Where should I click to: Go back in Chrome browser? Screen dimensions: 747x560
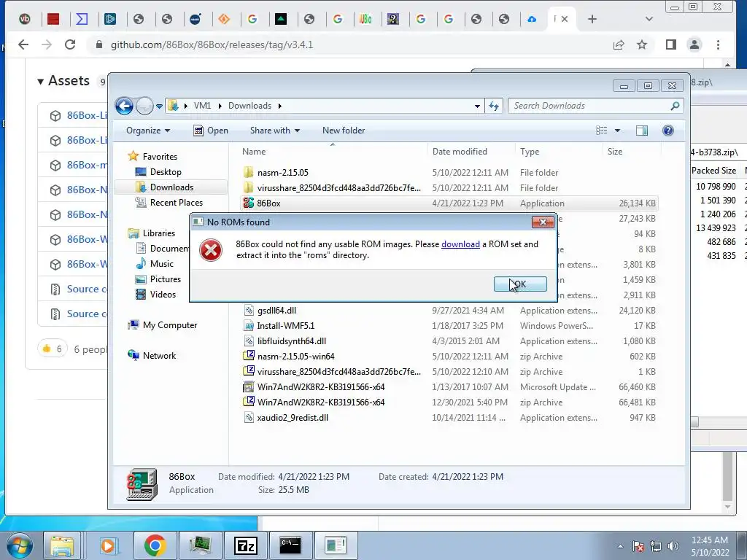23,44
